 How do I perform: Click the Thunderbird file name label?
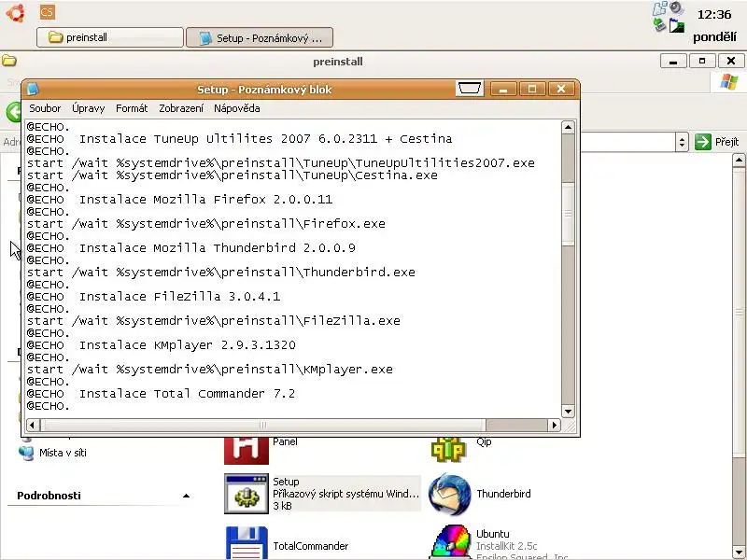[x=503, y=494]
